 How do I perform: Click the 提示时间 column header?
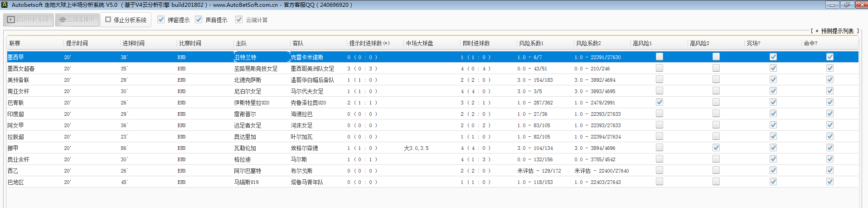77,43
